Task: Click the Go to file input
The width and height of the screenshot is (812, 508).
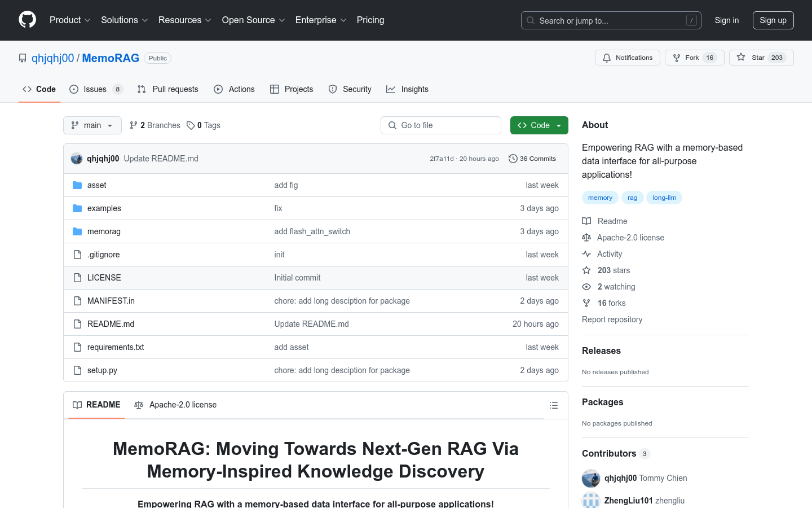Action: tap(441, 125)
